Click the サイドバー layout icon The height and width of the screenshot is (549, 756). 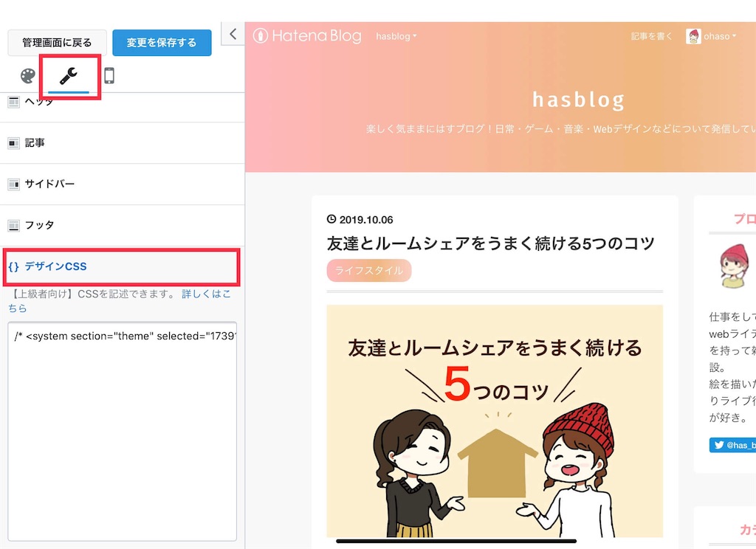click(x=13, y=184)
